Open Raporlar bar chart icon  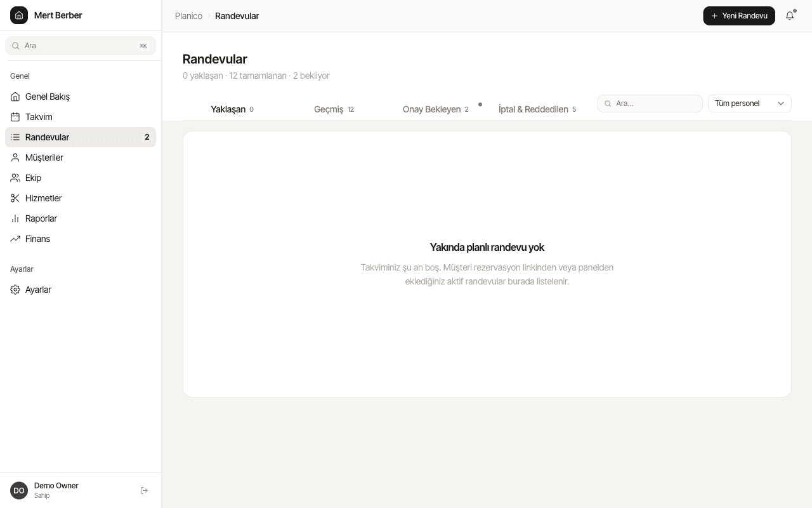click(x=15, y=218)
